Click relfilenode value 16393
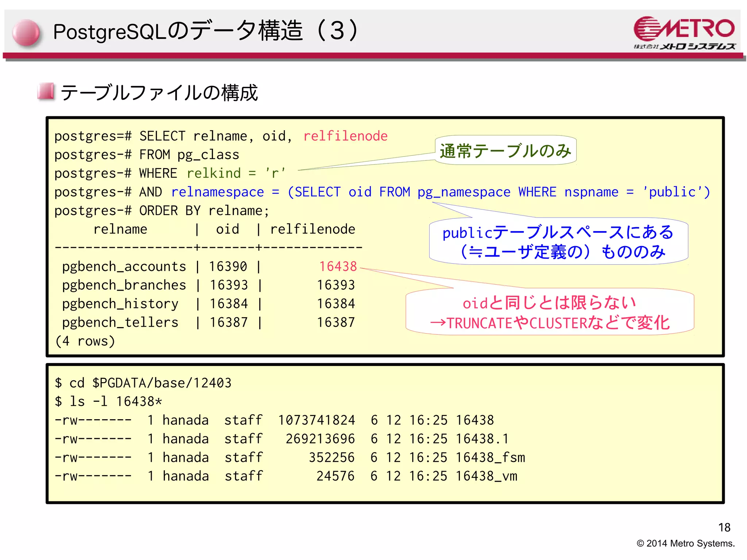Viewport: 747px width, 560px height. coord(336,285)
